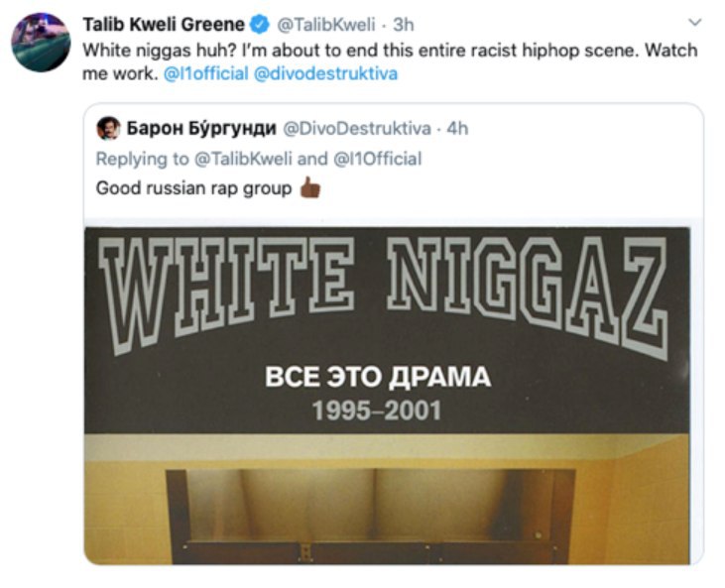Click the 'Good russian rap group' text
This screenshot has height=588, width=725.
coord(193,188)
